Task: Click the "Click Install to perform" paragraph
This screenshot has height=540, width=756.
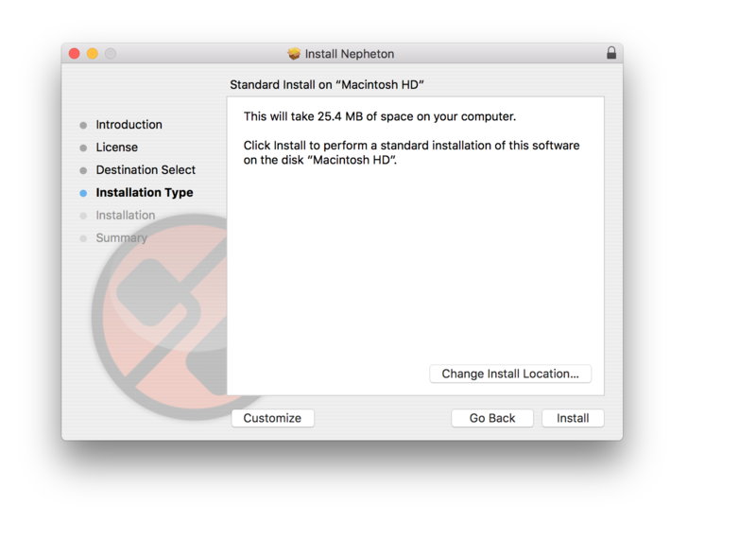Action: pyautogui.click(x=411, y=152)
